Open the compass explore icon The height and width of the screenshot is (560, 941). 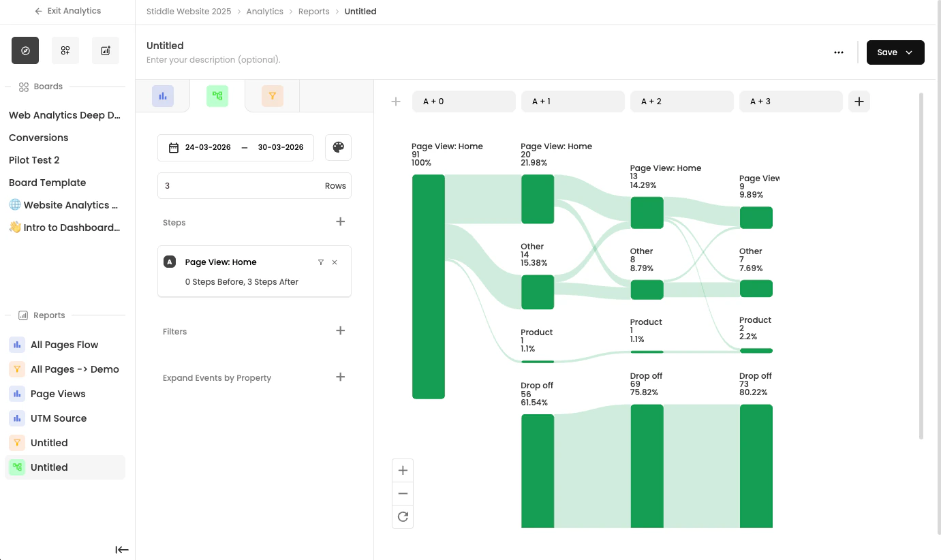pyautogui.click(x=25, y=50)
